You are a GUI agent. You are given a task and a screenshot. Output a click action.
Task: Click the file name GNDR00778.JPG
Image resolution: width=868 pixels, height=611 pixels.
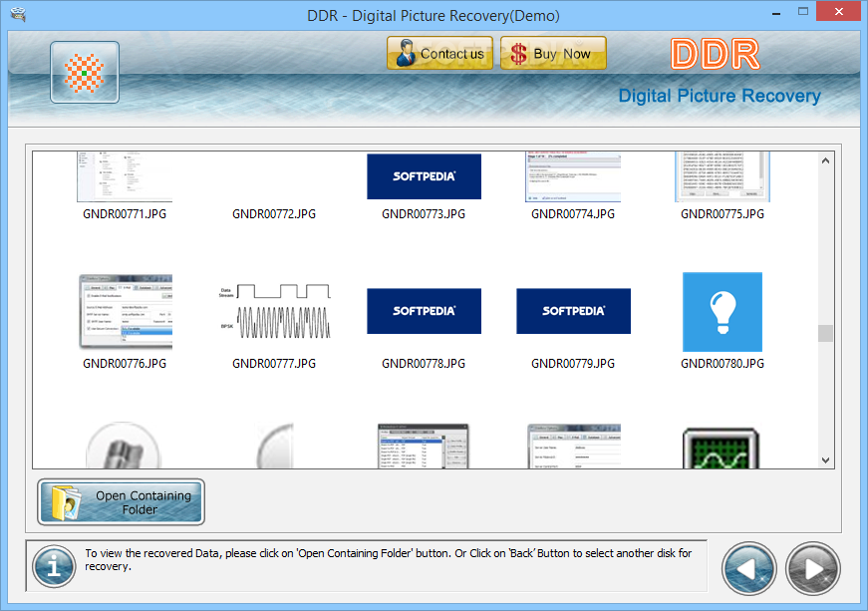[x=424, y=364]
